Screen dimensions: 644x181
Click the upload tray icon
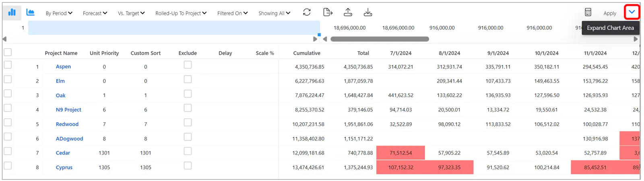(x=348, y=12)
